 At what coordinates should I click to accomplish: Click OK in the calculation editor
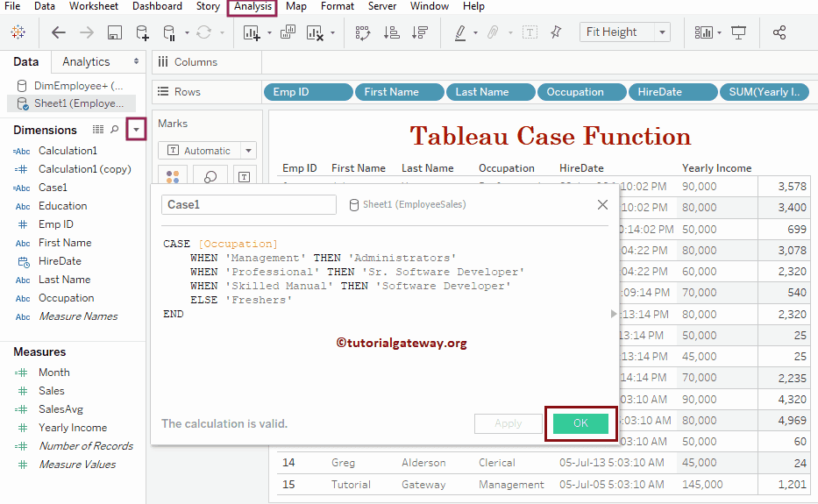pos(580,423)
